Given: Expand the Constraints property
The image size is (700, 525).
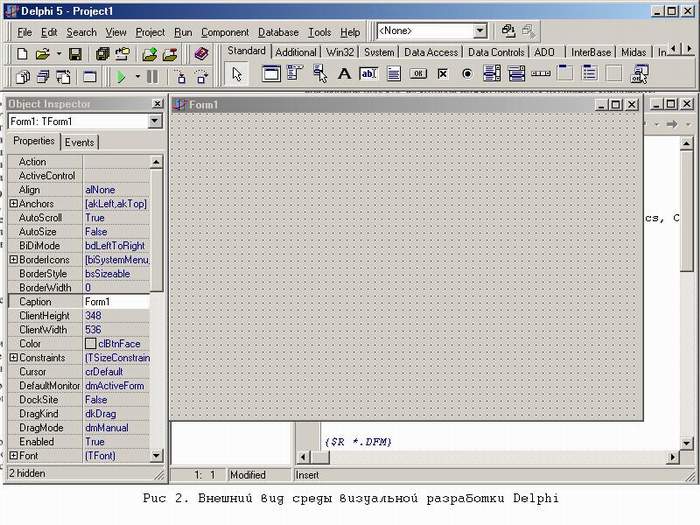Looking at the screenshot, I should [x=14, y=358].
